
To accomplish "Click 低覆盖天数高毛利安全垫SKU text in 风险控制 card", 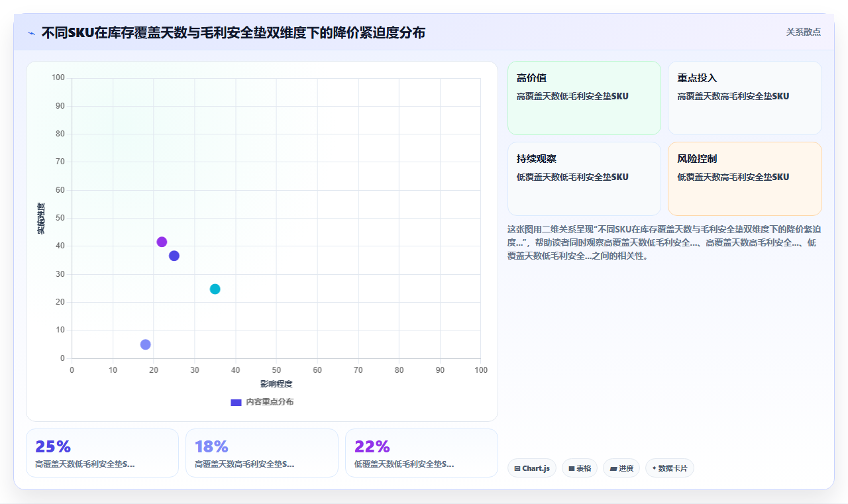I will pos(733,177).
